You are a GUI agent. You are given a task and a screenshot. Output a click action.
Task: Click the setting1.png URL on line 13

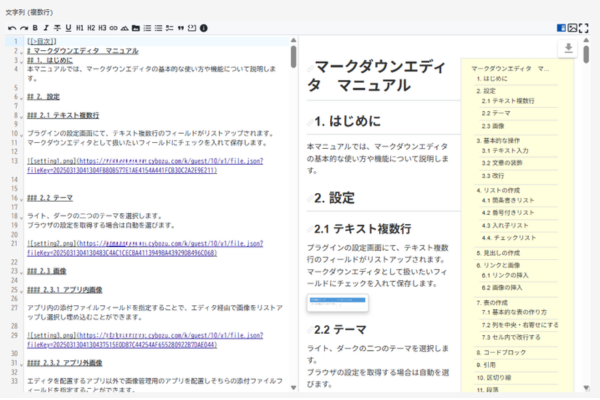click(x=145, y=166)
